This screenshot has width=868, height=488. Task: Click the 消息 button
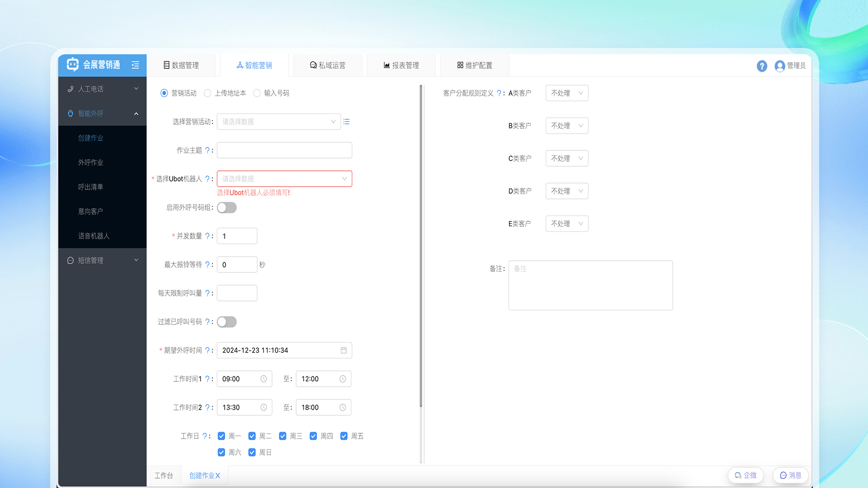pyautogui.click(x=791, y=475)
